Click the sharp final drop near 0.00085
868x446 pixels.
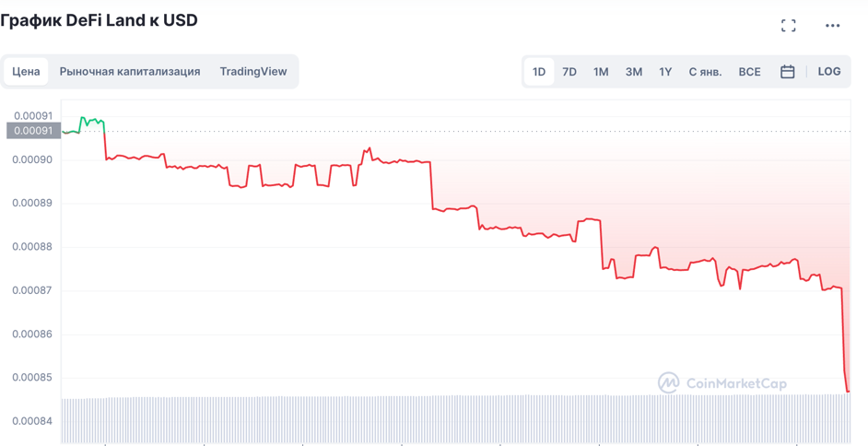click(845, 369)
